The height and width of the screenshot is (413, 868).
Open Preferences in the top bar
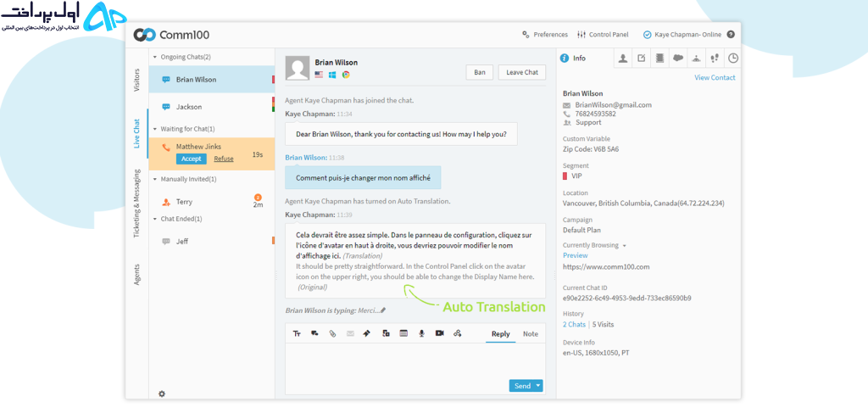pos(545,34)
